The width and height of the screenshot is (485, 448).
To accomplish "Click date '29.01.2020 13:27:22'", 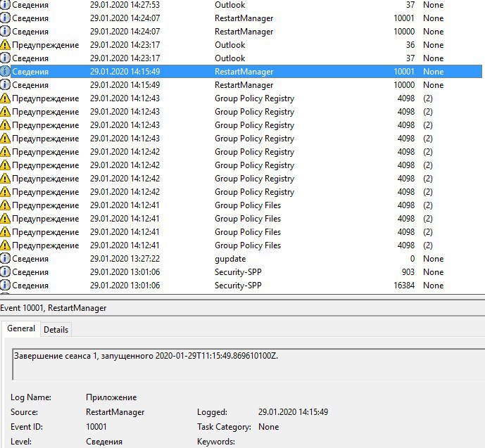I will click(x=125, y=259).
